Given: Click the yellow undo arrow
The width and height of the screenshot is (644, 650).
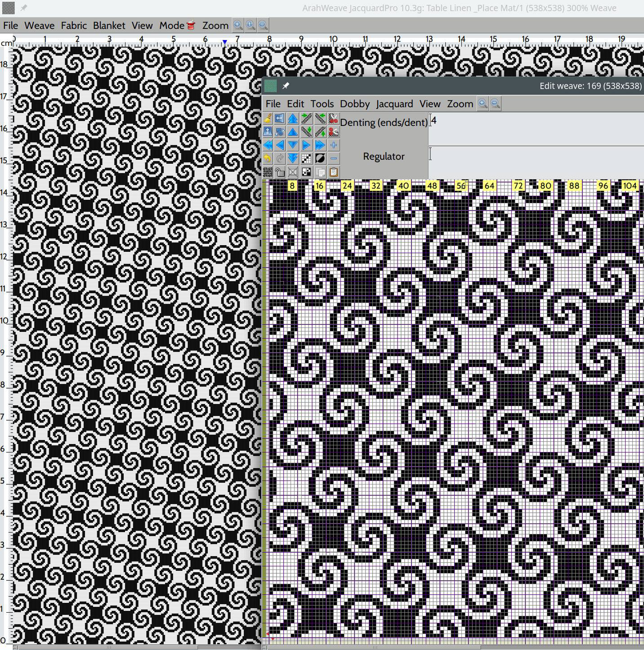Looking at the screenshot, I should coord(268,158).
